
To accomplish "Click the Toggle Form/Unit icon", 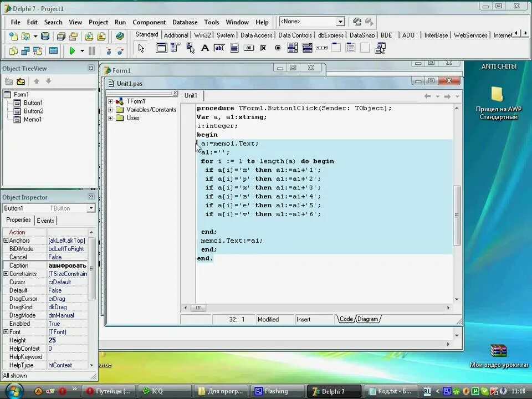I will 37,51.
